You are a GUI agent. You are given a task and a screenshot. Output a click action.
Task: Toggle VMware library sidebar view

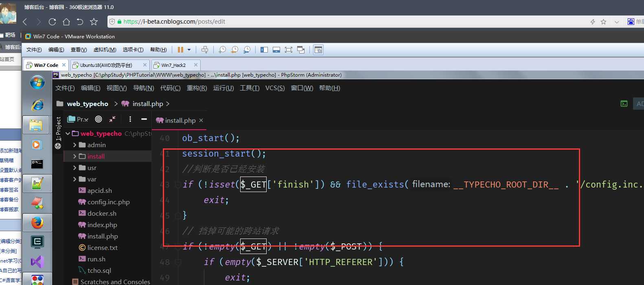coord(264,50)
